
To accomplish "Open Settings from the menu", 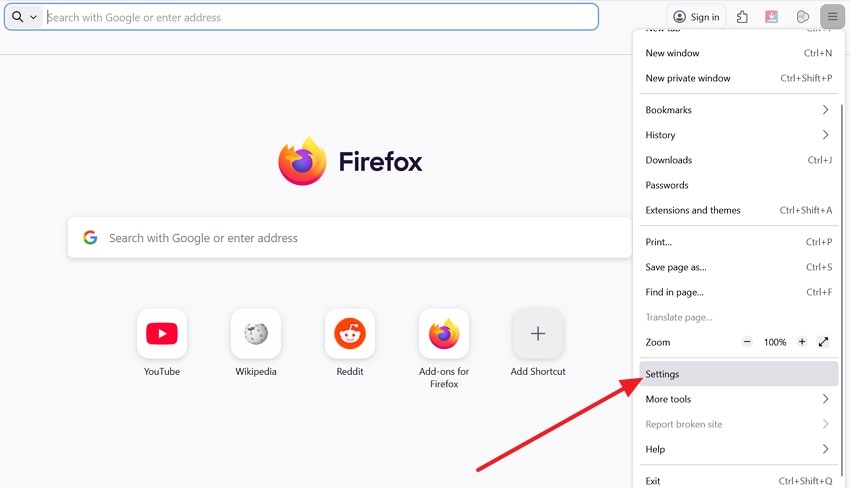I will coord(738,374).
